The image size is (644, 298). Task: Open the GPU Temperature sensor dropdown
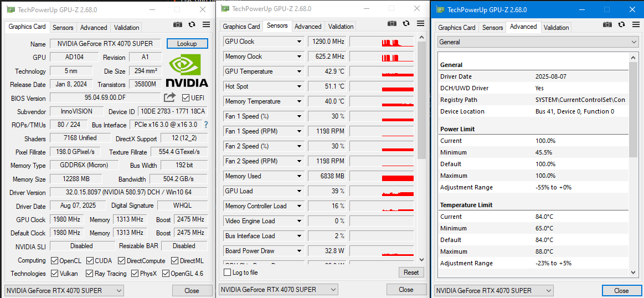click(300, 71)
